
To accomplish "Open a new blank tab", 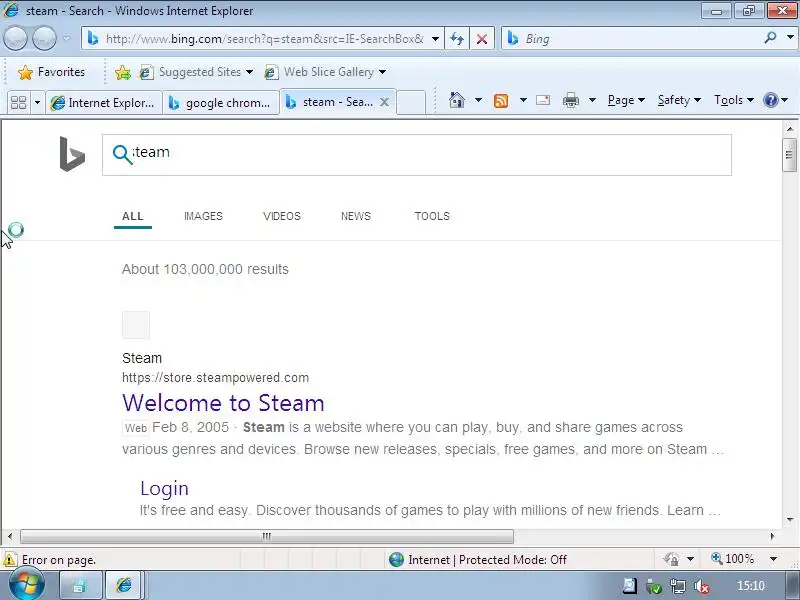I will click(x=411, y=103).
